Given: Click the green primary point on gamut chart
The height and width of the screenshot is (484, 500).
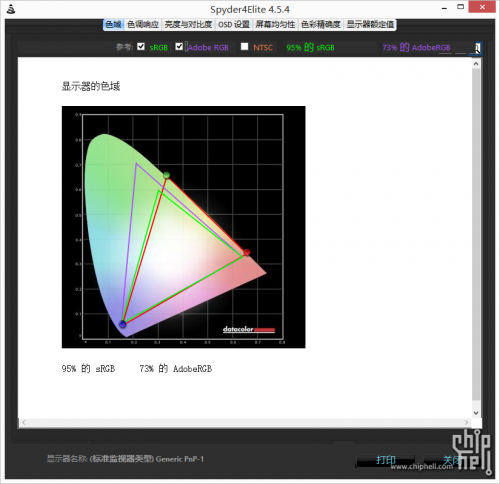Looking at the screenshot, I should pyautogui.click(x=167, y=175).
